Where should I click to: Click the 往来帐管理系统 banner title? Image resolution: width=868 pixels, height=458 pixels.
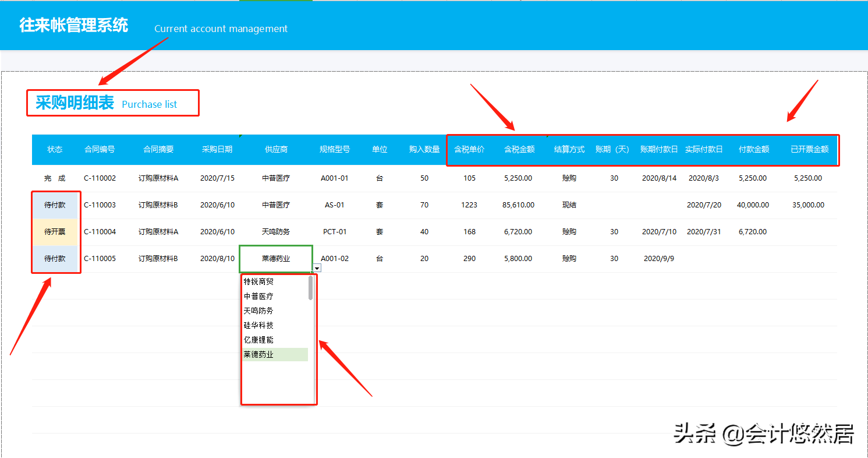[74, 26]
